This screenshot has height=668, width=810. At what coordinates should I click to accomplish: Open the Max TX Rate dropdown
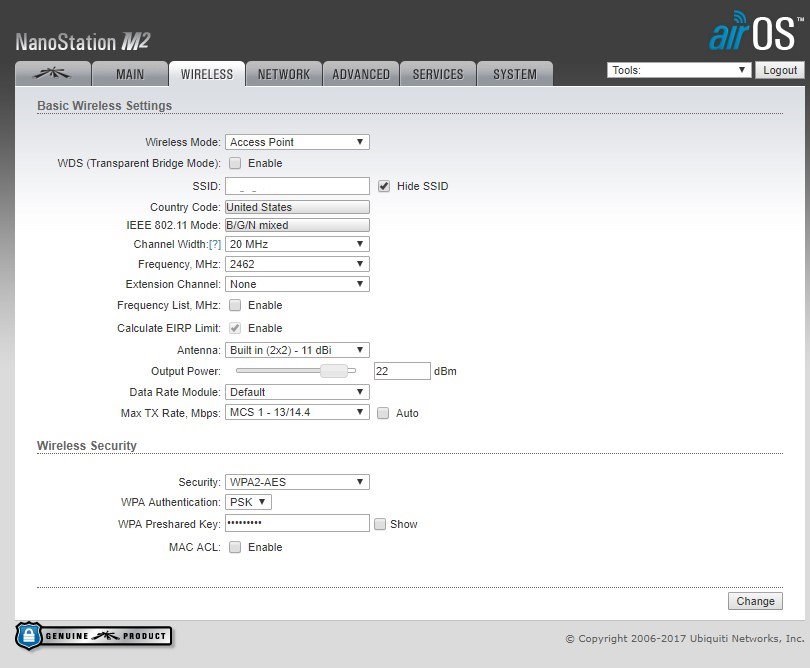297,412
